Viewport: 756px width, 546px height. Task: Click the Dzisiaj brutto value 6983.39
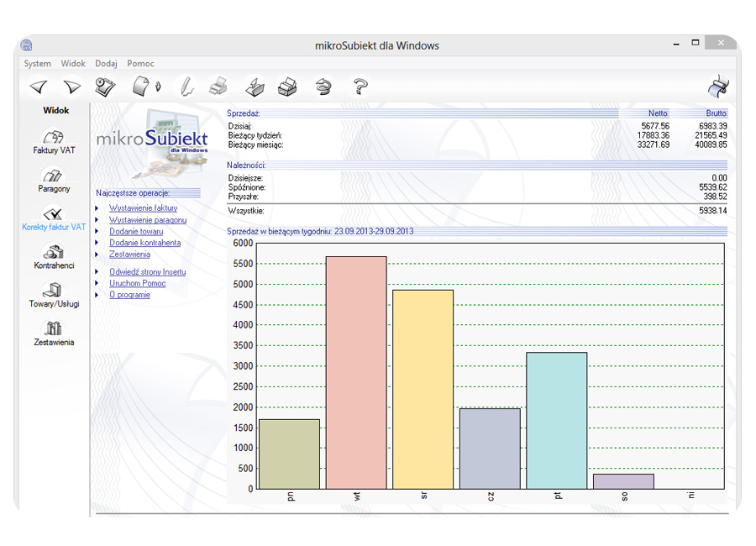712,126
